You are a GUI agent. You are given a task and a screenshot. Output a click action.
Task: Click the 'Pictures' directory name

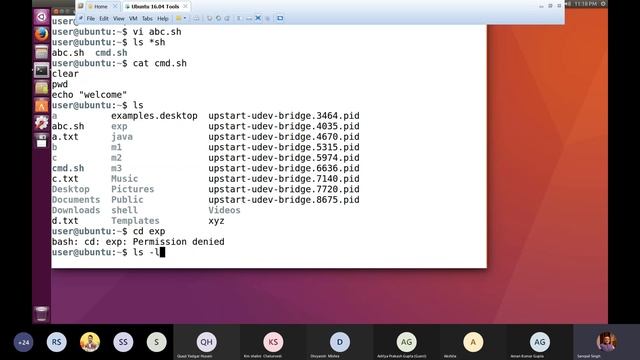[133, 189]
